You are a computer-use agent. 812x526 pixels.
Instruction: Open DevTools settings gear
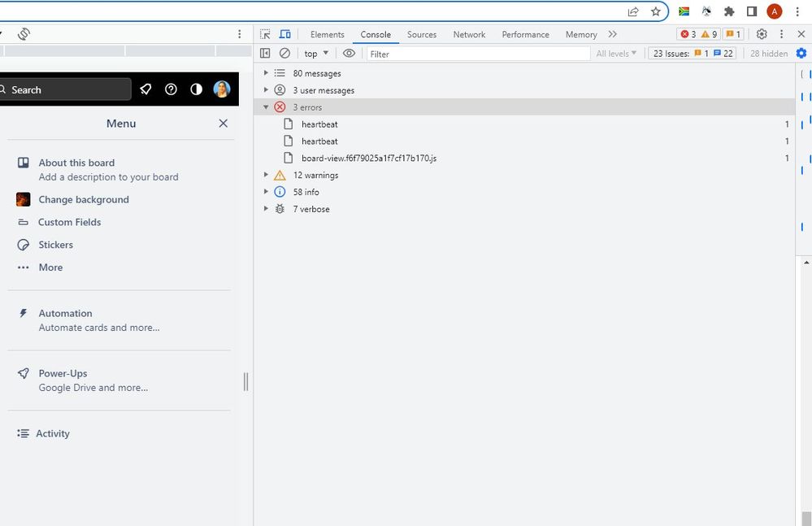762,34
